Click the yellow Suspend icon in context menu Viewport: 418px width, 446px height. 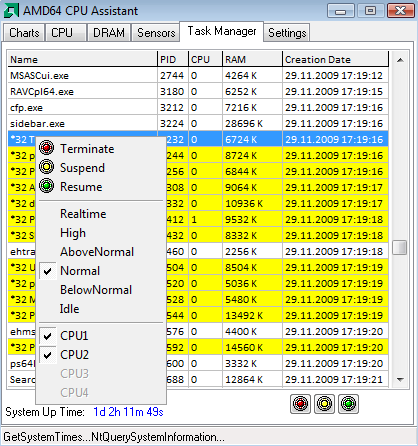tap(47, 167)
